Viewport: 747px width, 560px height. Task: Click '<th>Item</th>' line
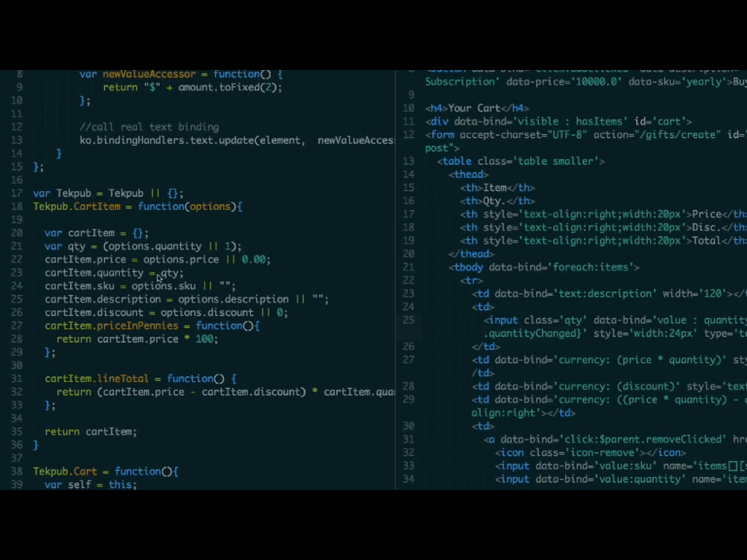(498, 188)
